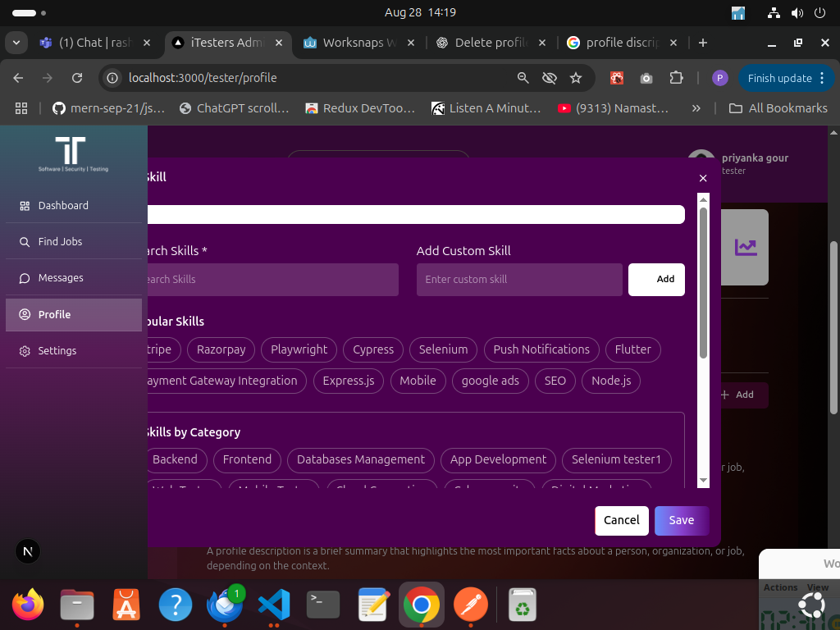Open Settings from the sidebar
The width and height of the screenshot is (840, 630).
[57, 351]
